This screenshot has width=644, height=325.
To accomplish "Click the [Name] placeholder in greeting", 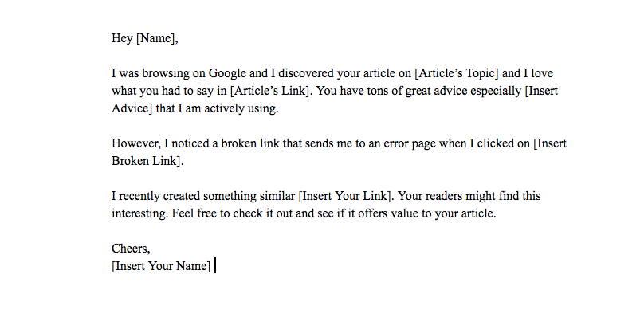I will click(x=157, y=38).
